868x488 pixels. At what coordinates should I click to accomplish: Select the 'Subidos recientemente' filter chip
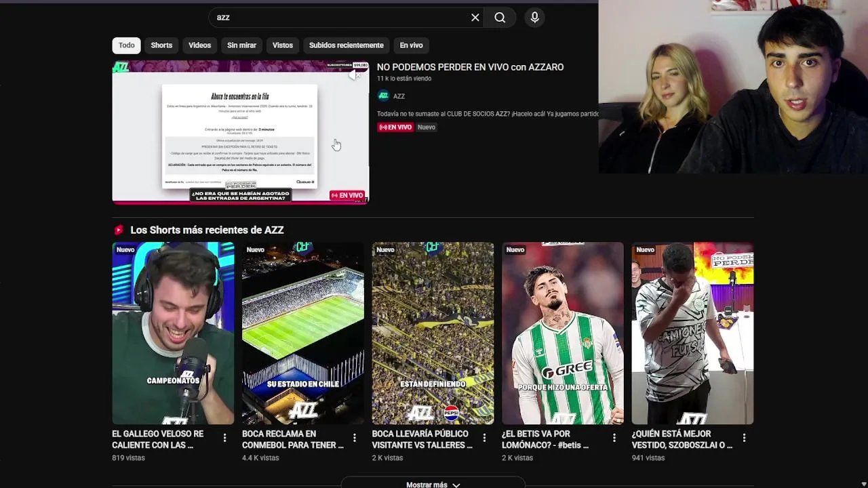347,45
